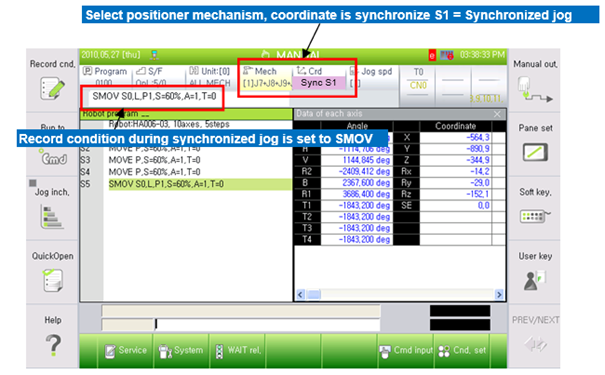Click the WAIT rel. button
This screenshot has width=605, height=375.
[238, 351]
